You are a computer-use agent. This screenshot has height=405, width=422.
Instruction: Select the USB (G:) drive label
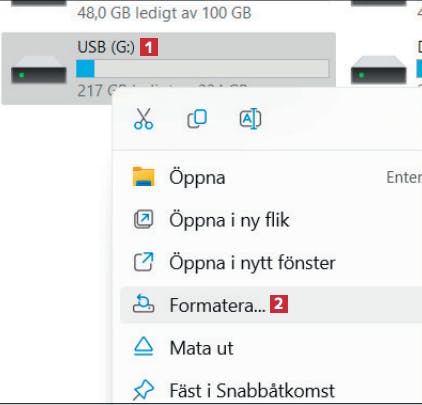106,47
